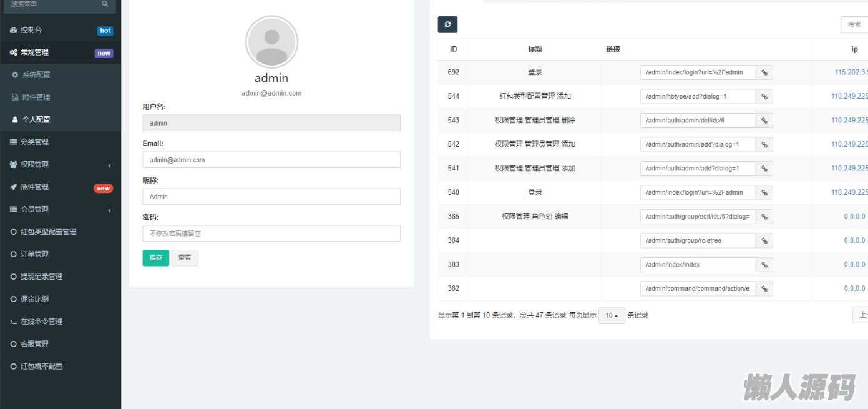This screenshot has width=868, height=409.
Task: Click link icon next to /admin/index/index
Action: pos(764,265)
